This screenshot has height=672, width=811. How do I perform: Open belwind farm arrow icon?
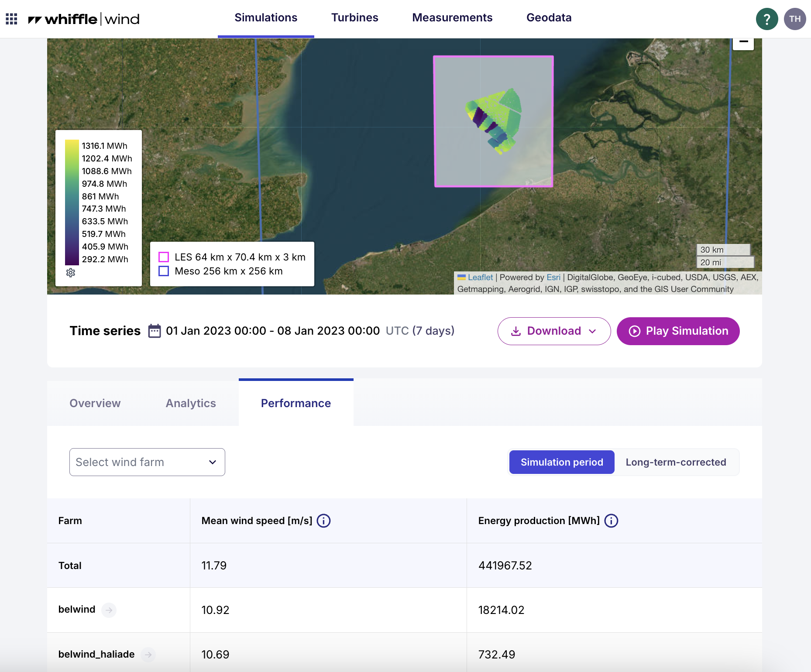coord(109,610)
